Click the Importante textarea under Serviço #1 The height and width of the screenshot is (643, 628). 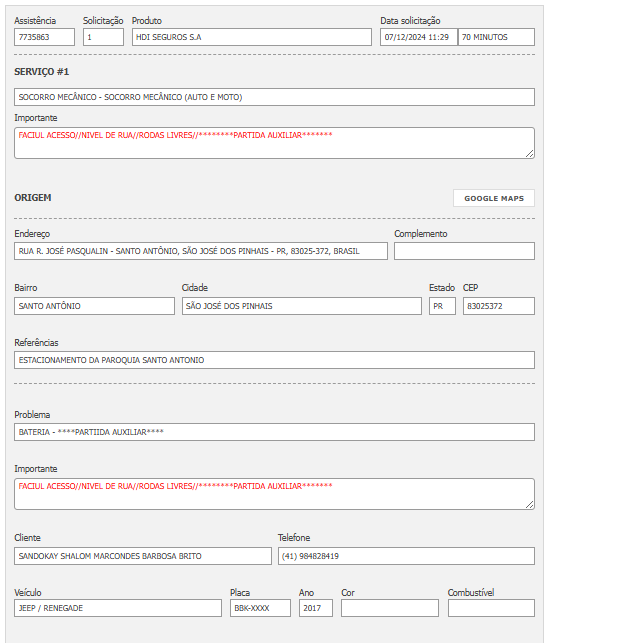tap(274, 142)
